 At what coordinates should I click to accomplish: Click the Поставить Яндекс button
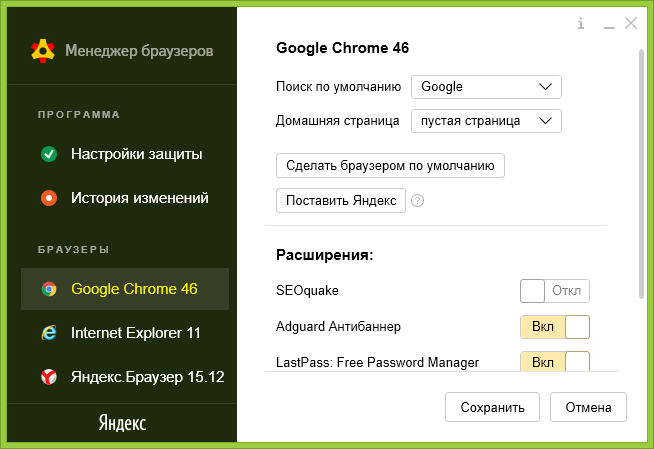coord(341,201)
